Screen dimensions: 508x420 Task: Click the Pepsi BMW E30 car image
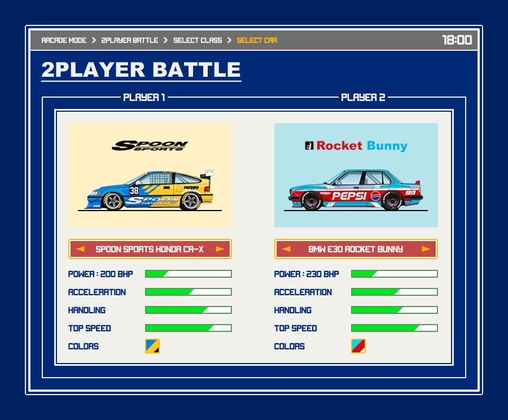[x=356, y=190]
